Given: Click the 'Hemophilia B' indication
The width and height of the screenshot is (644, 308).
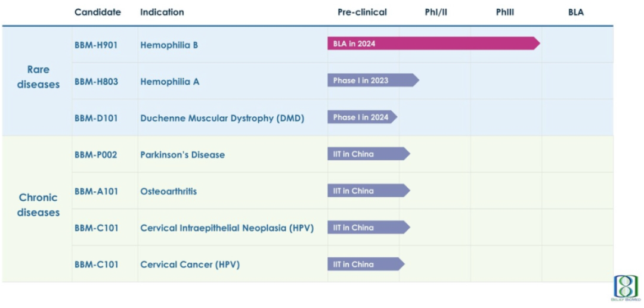Looking at the screenshot, I should point(169,45).
